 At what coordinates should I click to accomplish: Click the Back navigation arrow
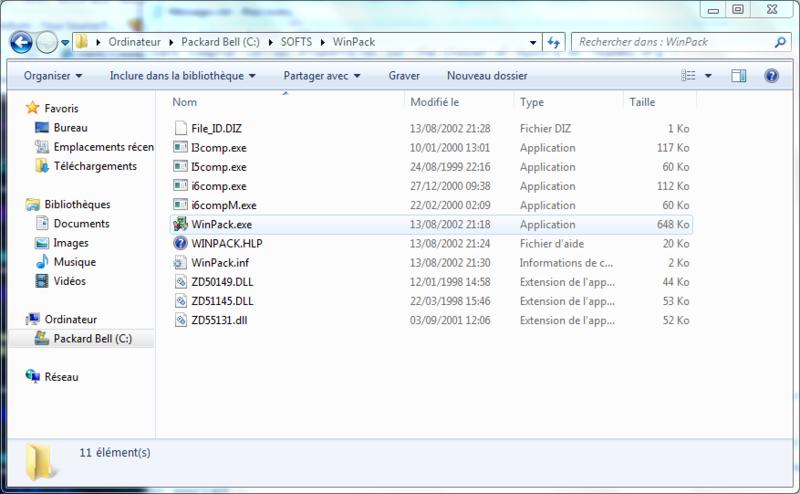point(21,42)
